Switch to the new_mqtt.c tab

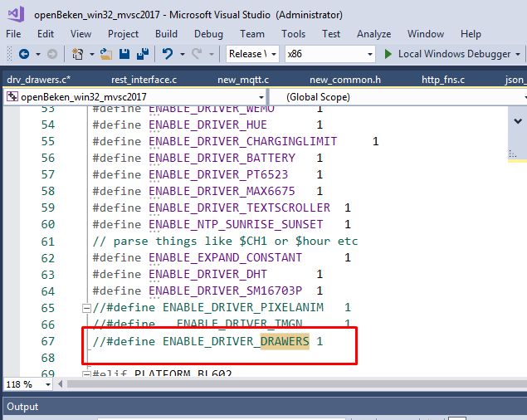click(x=243, y=80)
